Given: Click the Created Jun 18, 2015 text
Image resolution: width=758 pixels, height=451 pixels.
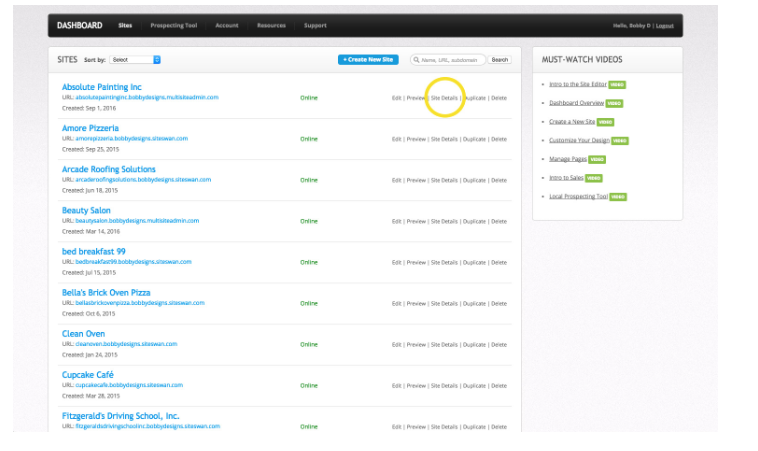Looking at the screenshot, I should [90, 190].
